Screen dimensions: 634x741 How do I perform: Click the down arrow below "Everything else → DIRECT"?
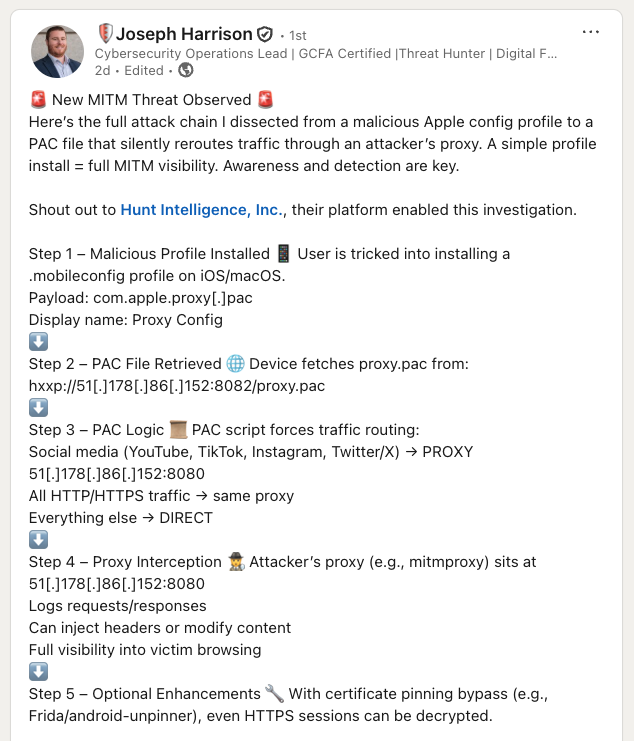point(38,540)
